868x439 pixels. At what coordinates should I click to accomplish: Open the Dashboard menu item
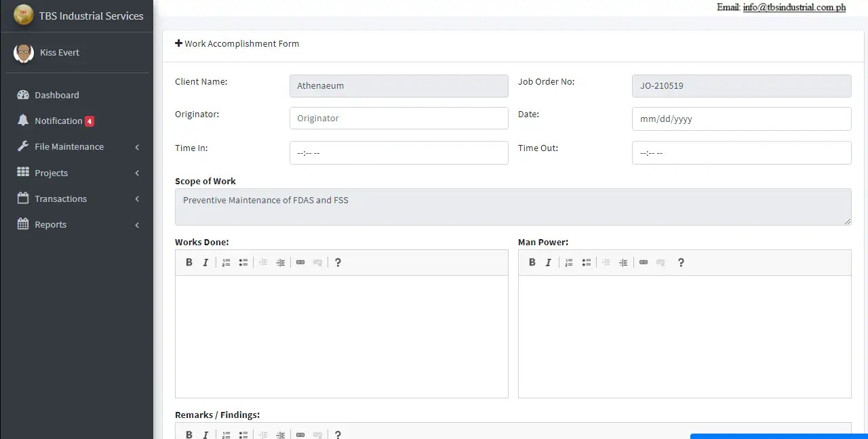pyautogui.click(x=56, y=95)
